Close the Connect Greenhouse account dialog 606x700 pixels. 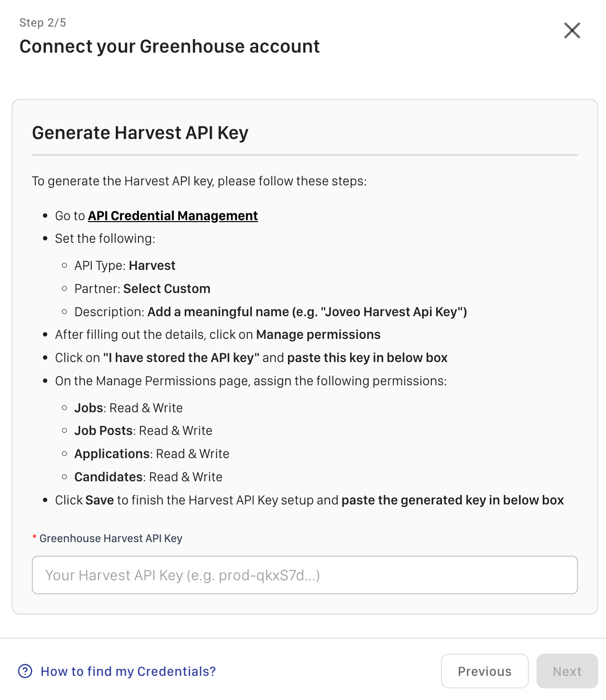click(x=572, y=30)
